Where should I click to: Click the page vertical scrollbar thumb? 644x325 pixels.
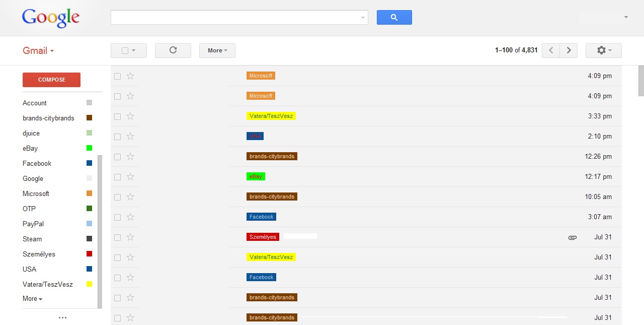point(641,81)
